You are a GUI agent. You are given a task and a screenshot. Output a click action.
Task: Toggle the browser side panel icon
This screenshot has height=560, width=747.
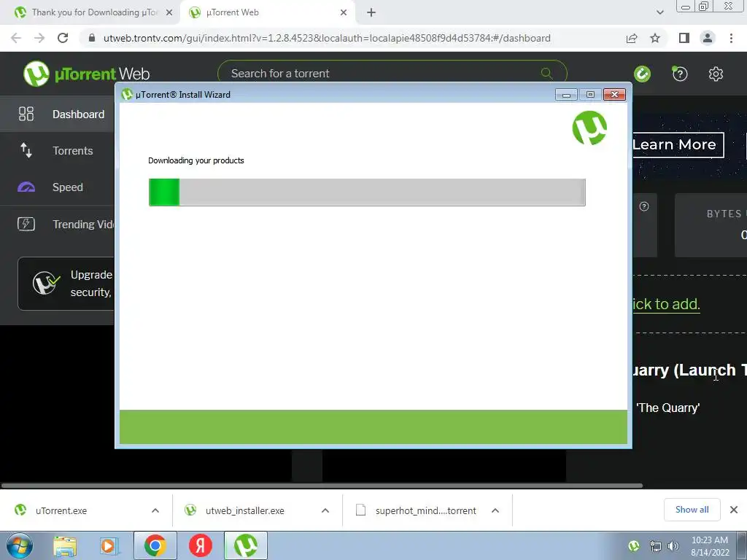coord(684,38)
